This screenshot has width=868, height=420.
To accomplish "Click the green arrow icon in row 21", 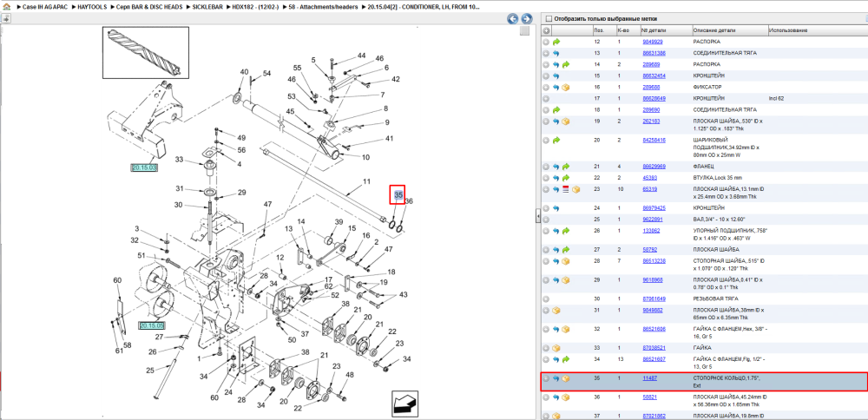I will pos(566,167).
